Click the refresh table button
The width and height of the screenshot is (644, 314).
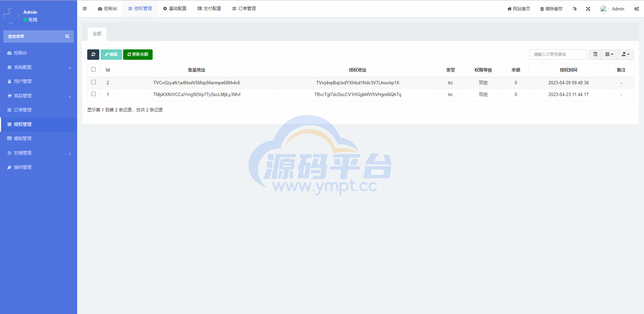click(x=93, y=54)
